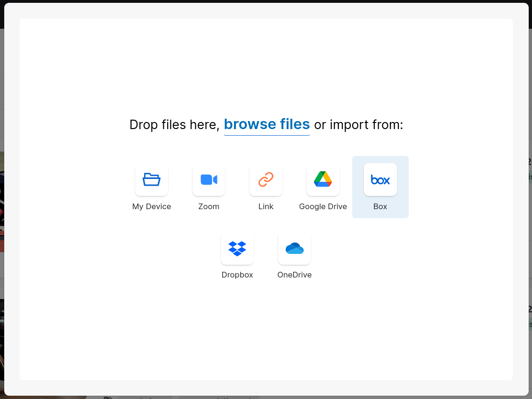Click the 'OneDrive' text label
The width and height of the screenshot is (532, 399).
[294, 275]
